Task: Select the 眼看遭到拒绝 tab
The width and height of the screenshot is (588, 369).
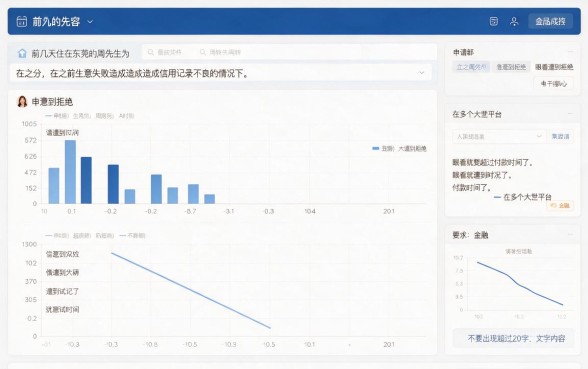Action: pyautogui.click(x=554, y=67)
